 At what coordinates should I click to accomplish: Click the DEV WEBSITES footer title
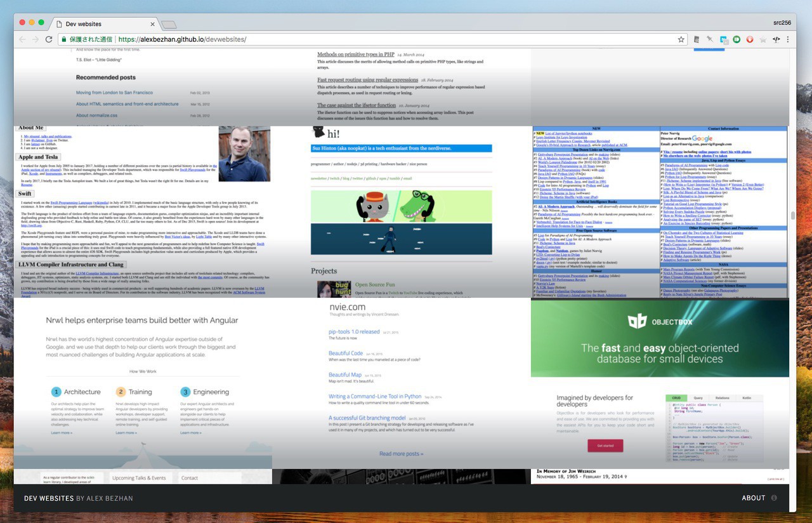(x=49, y=498)
